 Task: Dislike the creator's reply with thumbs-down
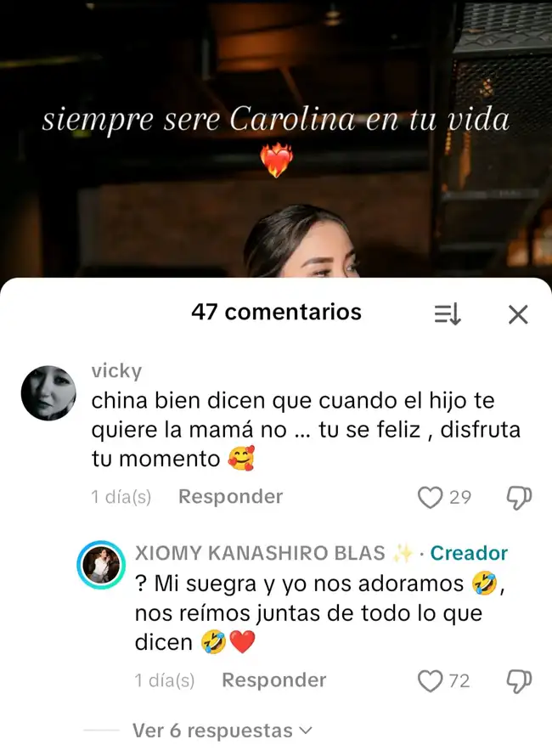coord(519,680)
